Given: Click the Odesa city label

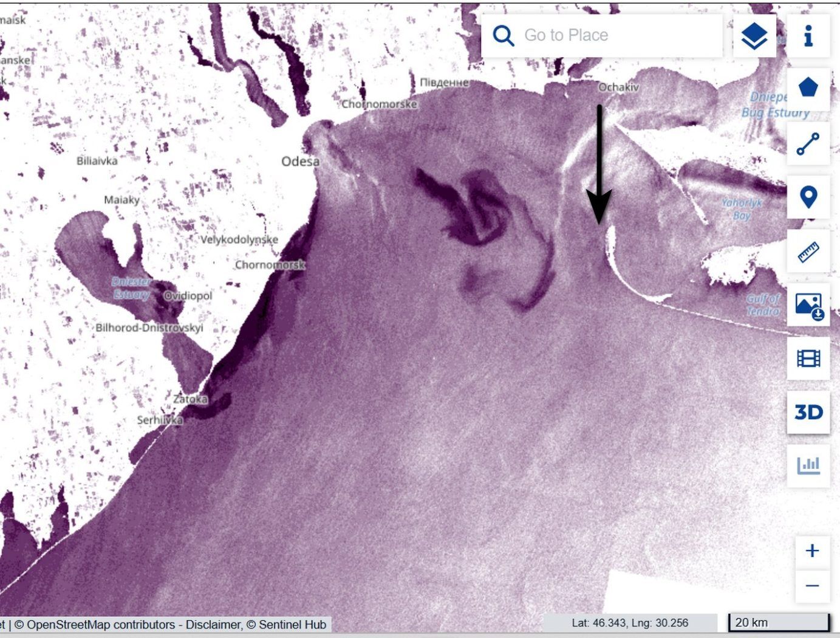Looking at the screenshot, I should 300,161.
